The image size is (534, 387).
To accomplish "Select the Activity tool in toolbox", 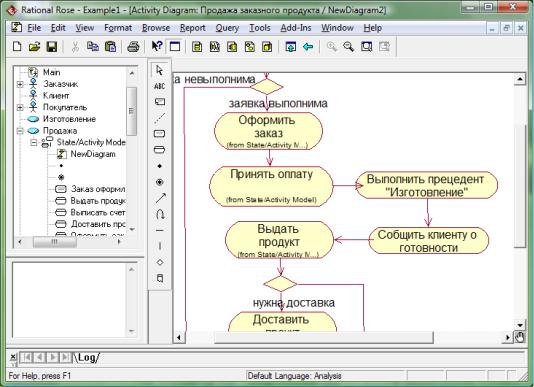I will 159,149.
